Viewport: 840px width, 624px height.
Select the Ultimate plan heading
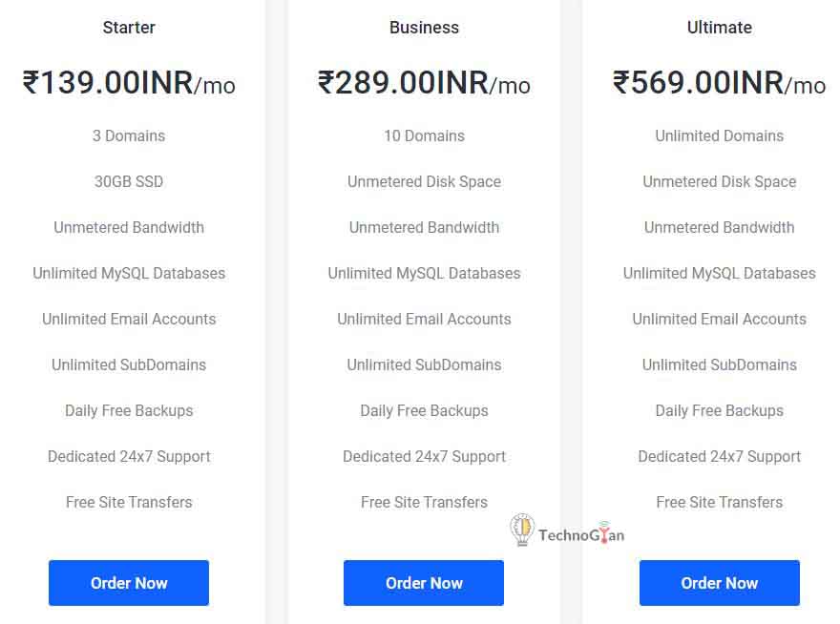coord(719,28)
